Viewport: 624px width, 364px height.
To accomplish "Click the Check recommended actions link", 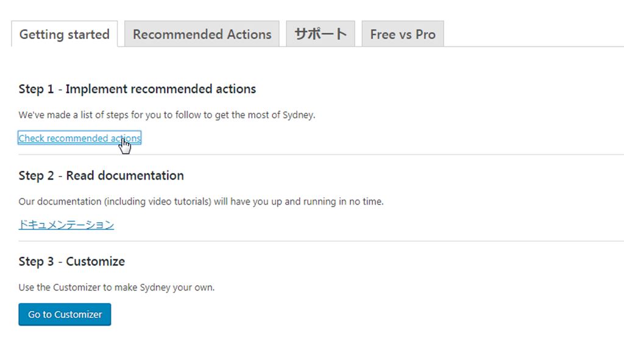I will pos(79,138).
